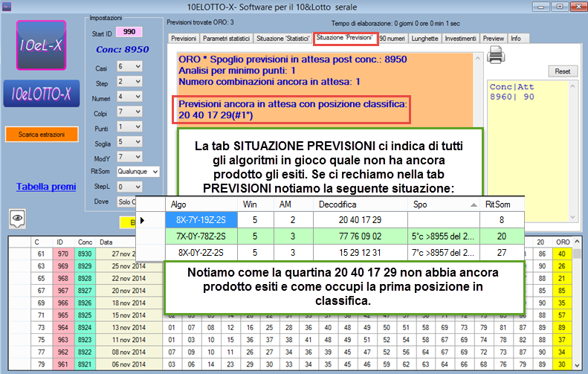Open the Tabella premi link

coord(46,187)
